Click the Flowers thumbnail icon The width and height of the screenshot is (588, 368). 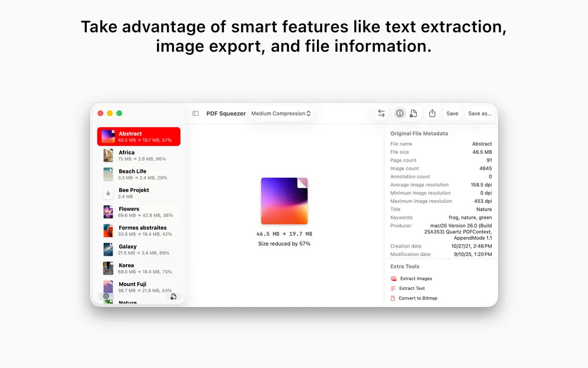pyautogui.click(x=108, y=212)
